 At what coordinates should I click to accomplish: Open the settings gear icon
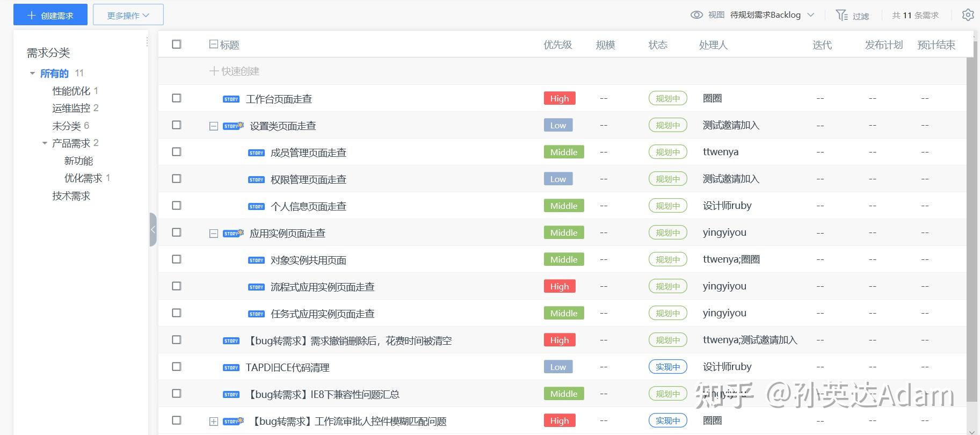(x=968, y=15)
